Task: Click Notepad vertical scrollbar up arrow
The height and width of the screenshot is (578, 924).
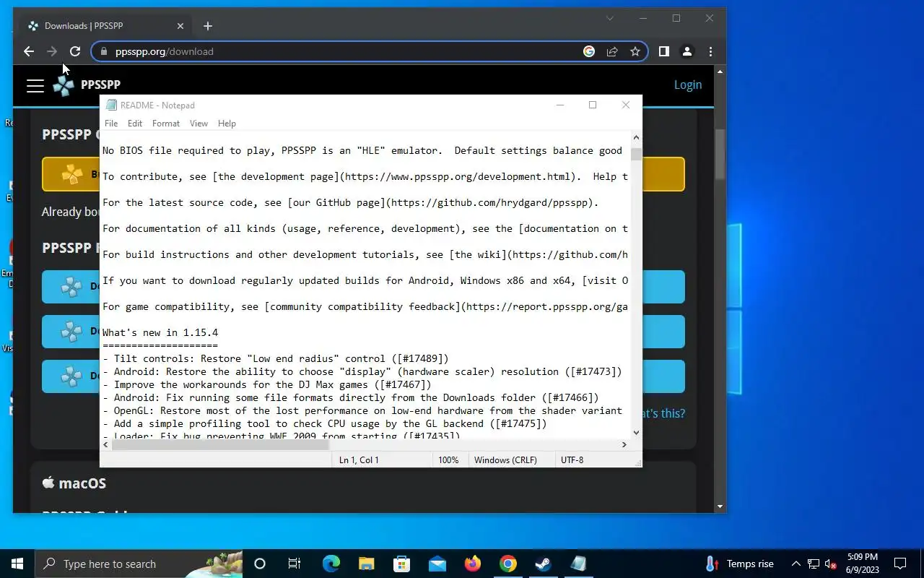Action: (x=636, y=137)
